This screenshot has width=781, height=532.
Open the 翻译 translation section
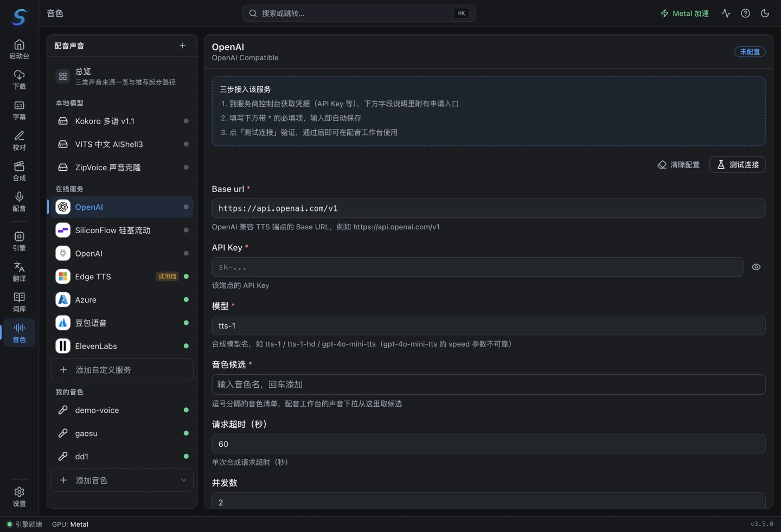coord(19,271)
